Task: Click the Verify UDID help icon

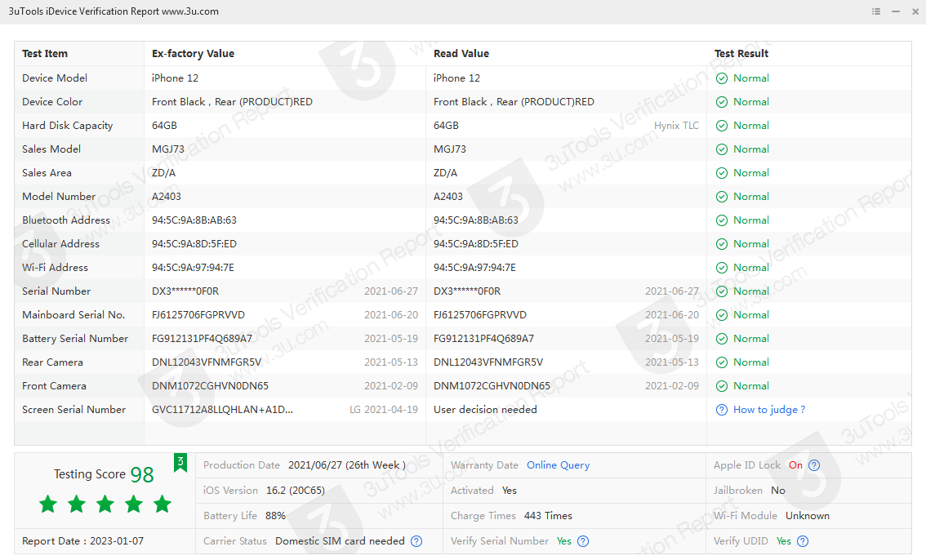Action: point(803,541)
